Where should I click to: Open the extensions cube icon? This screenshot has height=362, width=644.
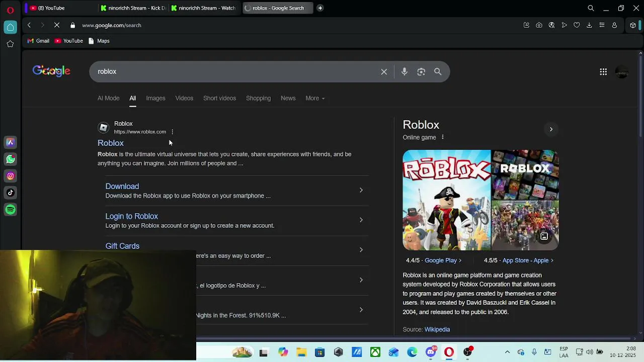point(633,25)
